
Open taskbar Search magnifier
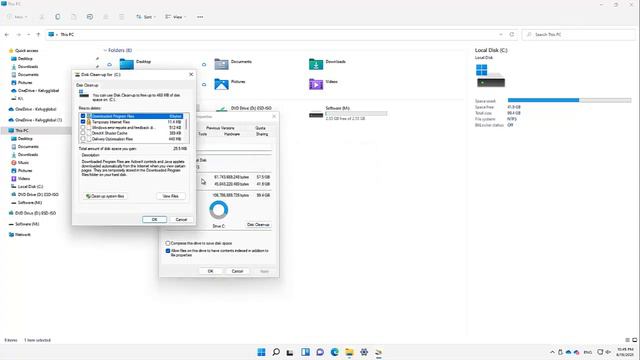(x=276, y=352)
